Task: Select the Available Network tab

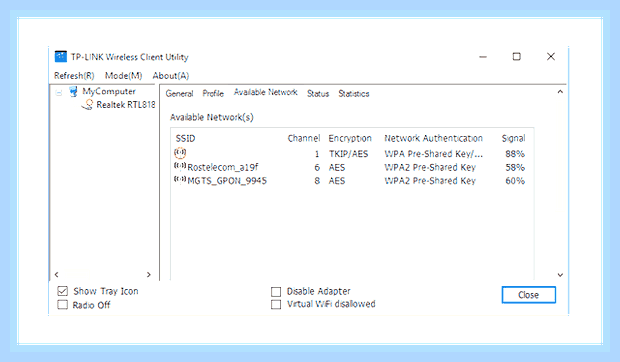Action: (266, 92)
